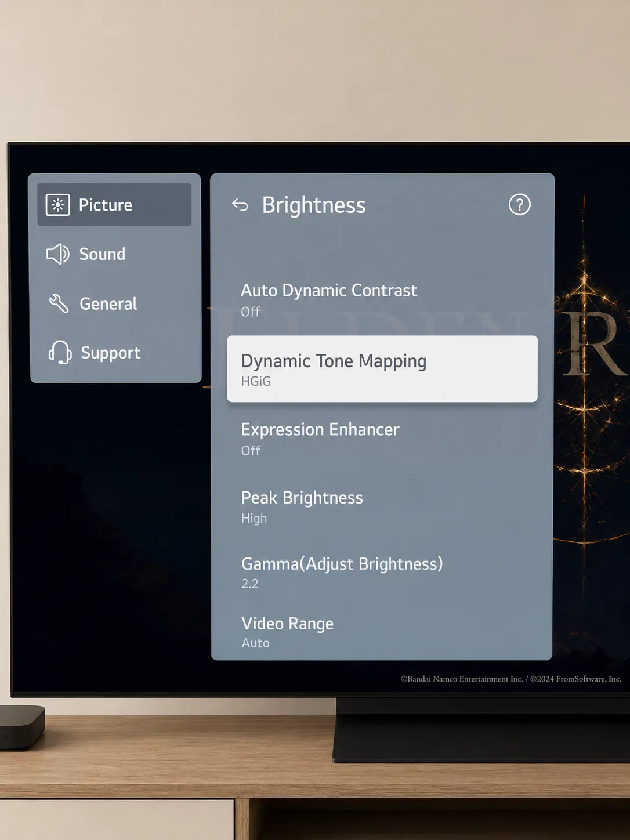Click the Auto value under Video Range

pos(256,643)
